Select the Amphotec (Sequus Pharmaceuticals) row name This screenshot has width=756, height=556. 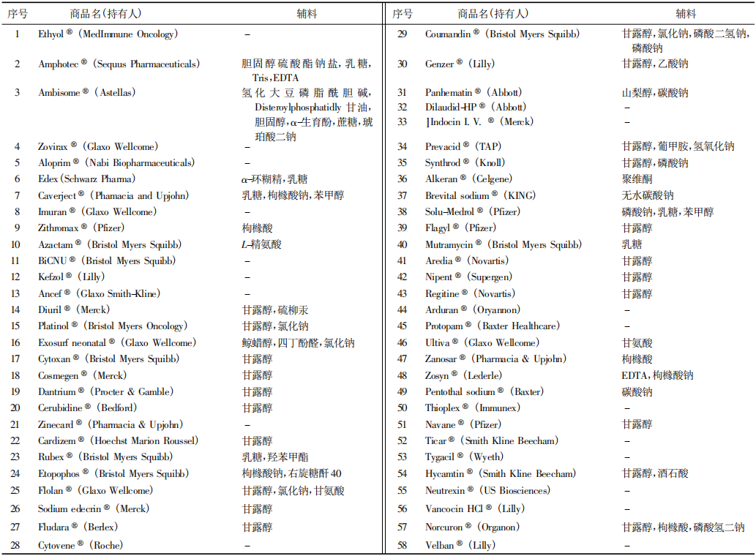tap(118, 64)
